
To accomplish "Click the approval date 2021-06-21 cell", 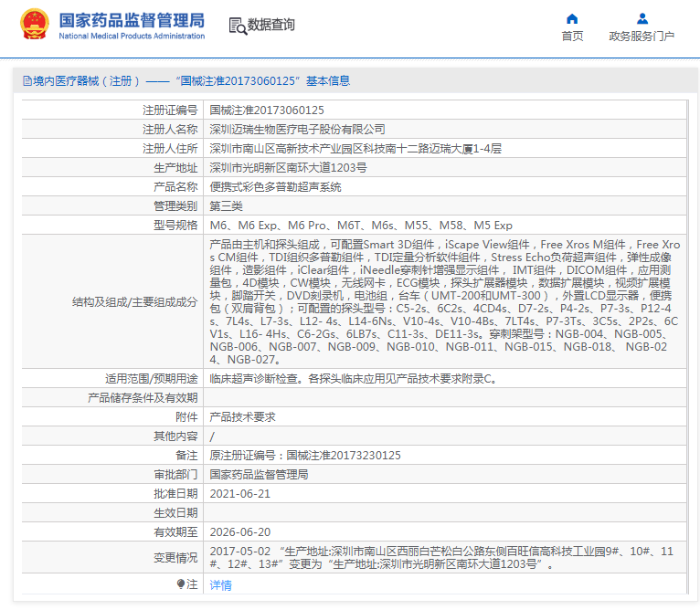I will (x=239, y=493).
